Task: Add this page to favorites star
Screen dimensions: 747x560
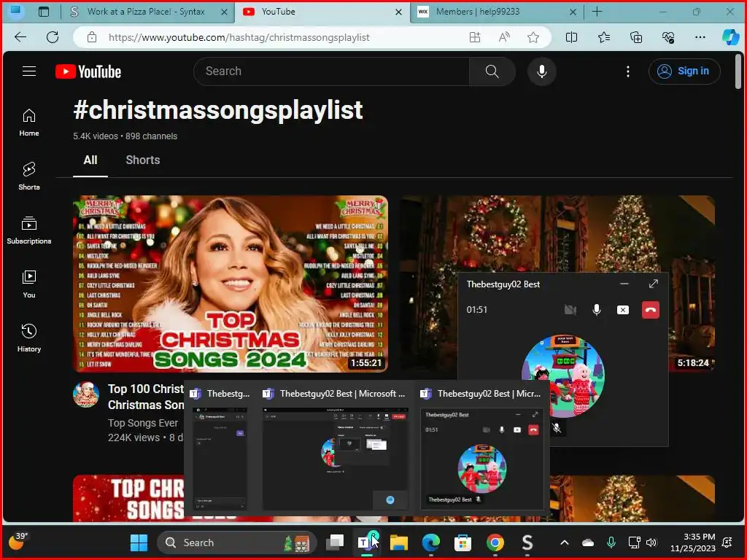Action: click(x=533, y=37)
